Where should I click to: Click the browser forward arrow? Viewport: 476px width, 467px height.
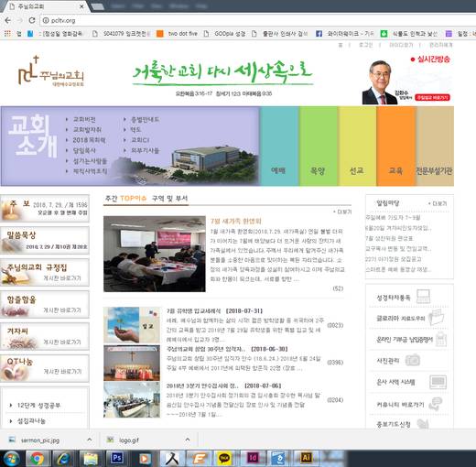(x=20, y=20)
